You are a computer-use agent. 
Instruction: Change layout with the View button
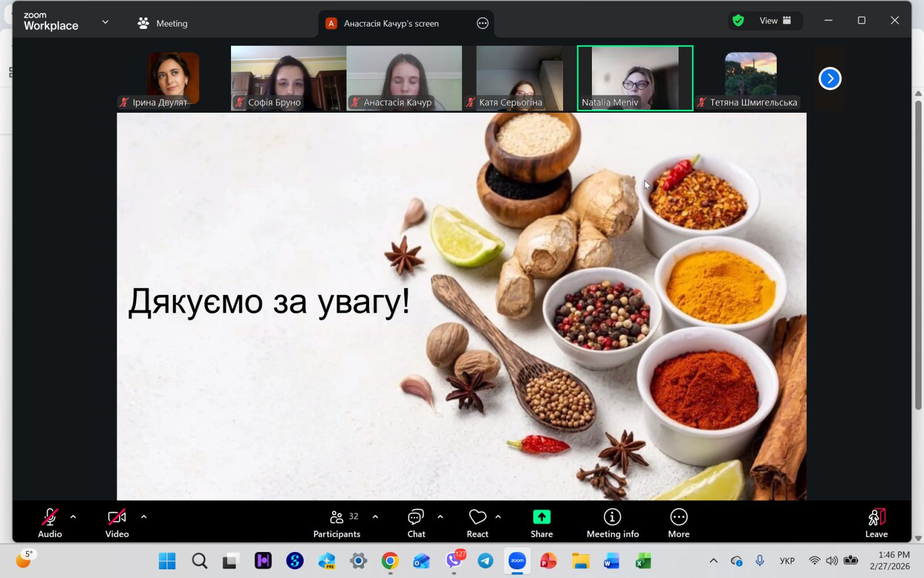coord(774,21)
